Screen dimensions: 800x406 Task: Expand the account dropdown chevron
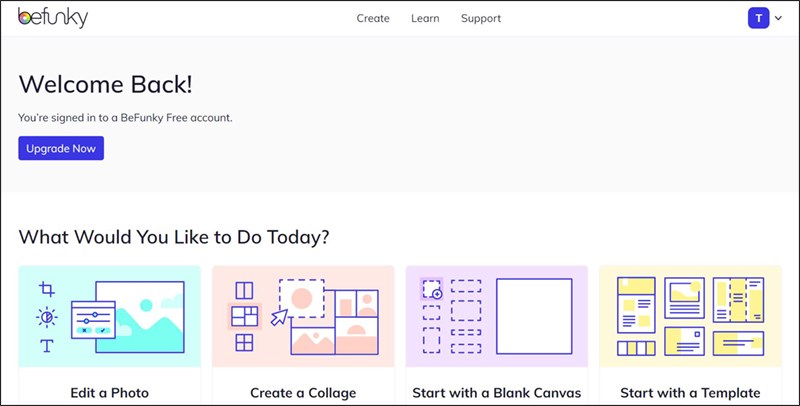click(x=778, y=18)
